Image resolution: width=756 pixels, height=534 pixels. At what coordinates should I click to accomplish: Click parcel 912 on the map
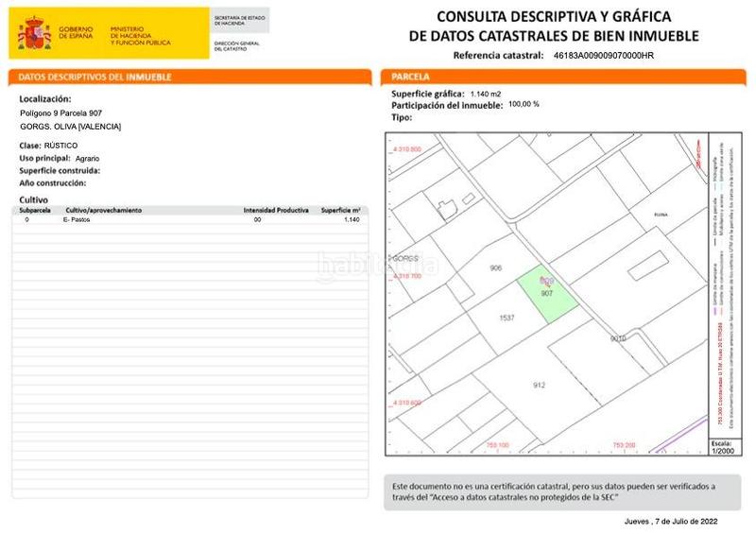539,385
